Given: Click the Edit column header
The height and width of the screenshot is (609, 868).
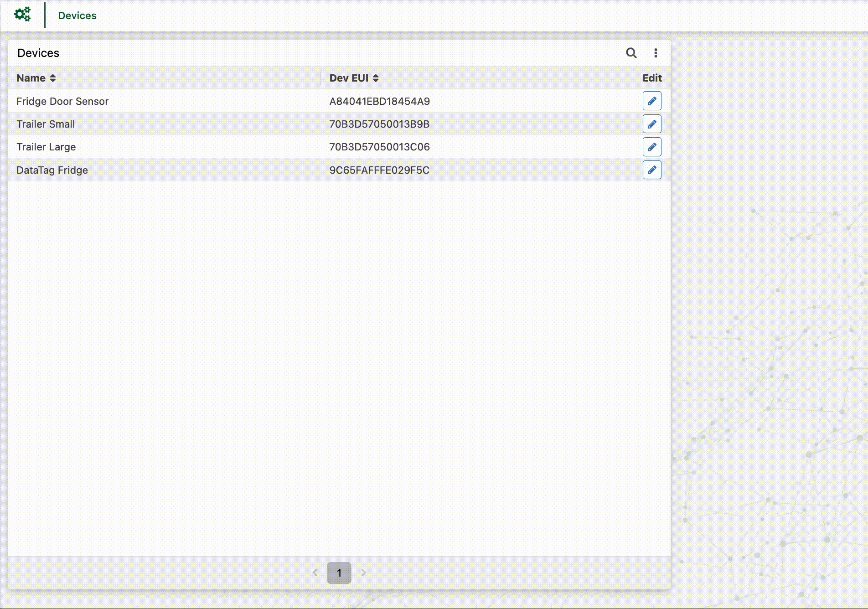Looking at the screenshot, I should click(x=652, y=78).
